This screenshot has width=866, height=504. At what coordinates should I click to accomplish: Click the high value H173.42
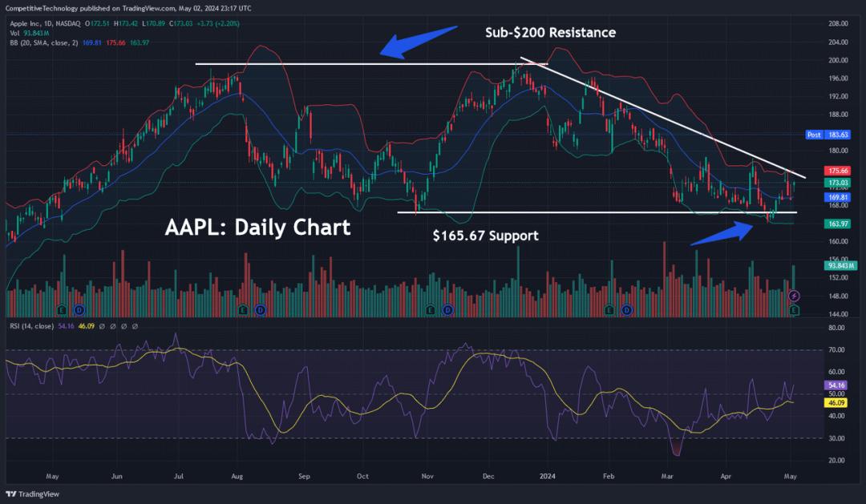126,24
